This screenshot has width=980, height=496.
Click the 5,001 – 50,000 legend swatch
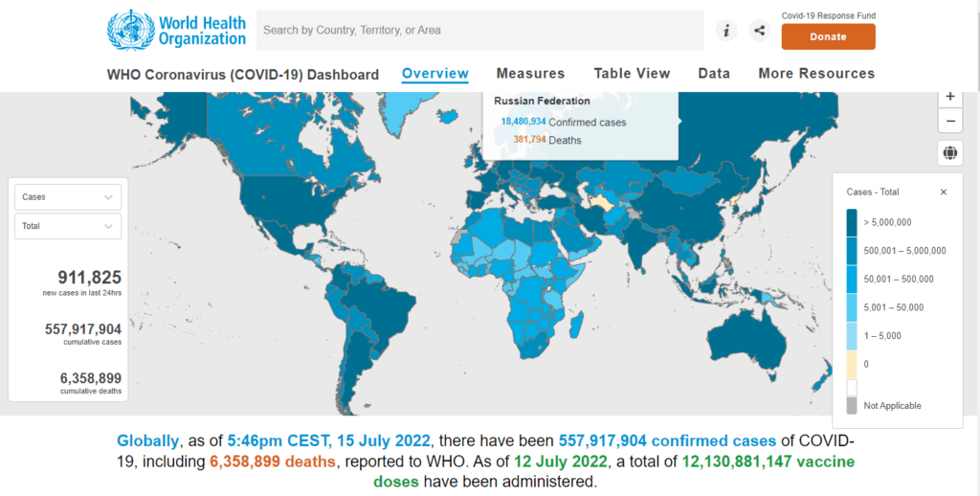point(852,307)
